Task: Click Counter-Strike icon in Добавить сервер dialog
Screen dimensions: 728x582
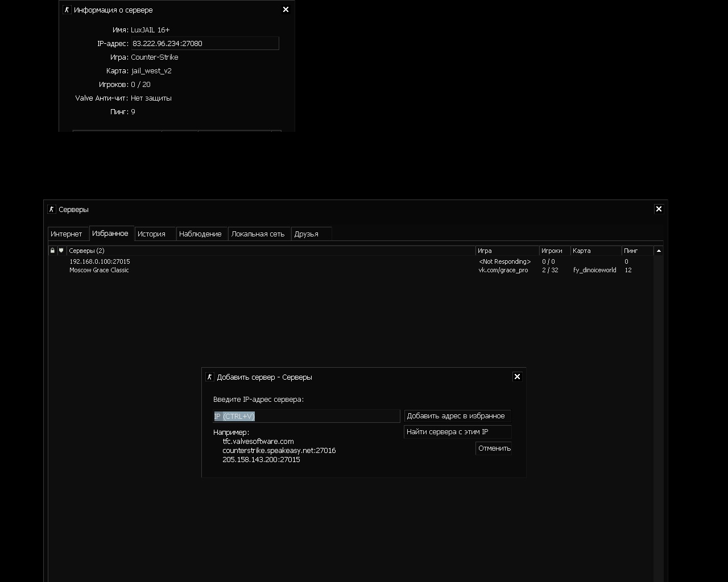Action: pos(210,377)
